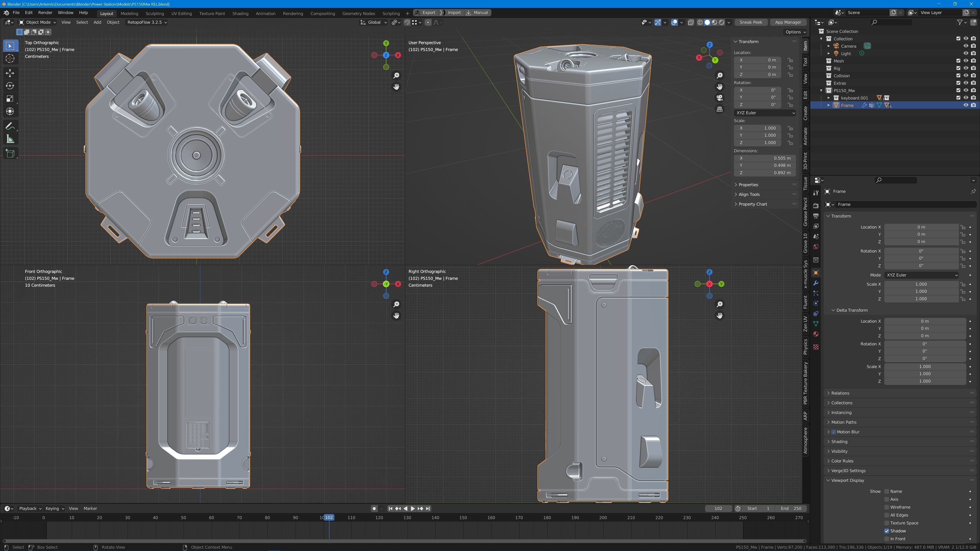Image resolution: width=980 pixels, height=551 pixels.
Task: Open Object Data mesh properties tab
Action: (x=816, y=324)
